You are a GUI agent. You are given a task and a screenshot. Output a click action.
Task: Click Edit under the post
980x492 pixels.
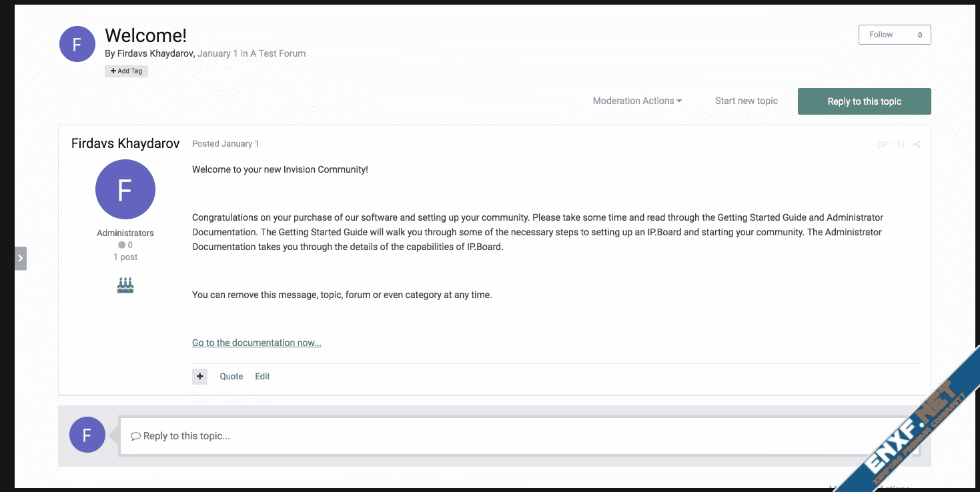coord(262,377)
